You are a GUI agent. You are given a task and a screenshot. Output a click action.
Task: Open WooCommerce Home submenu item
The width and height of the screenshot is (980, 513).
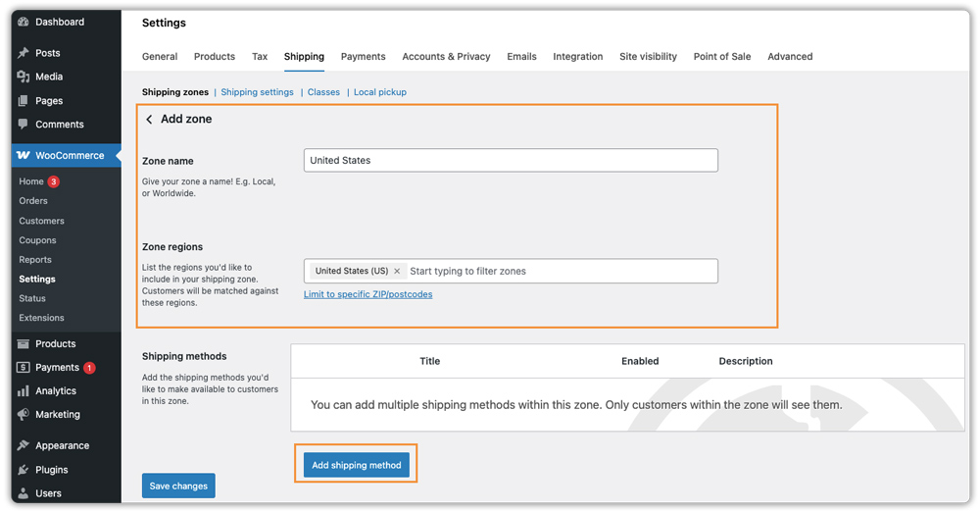click(31, 181)
